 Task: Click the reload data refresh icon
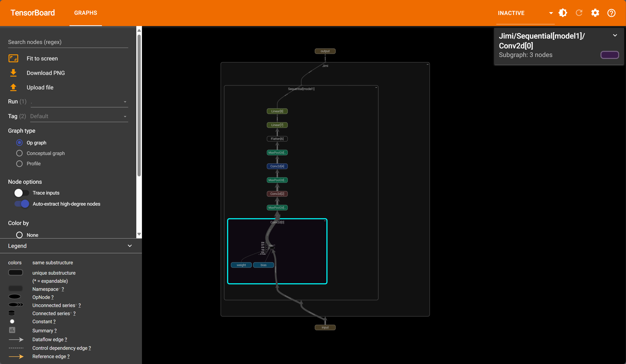[x=579, y=13]
